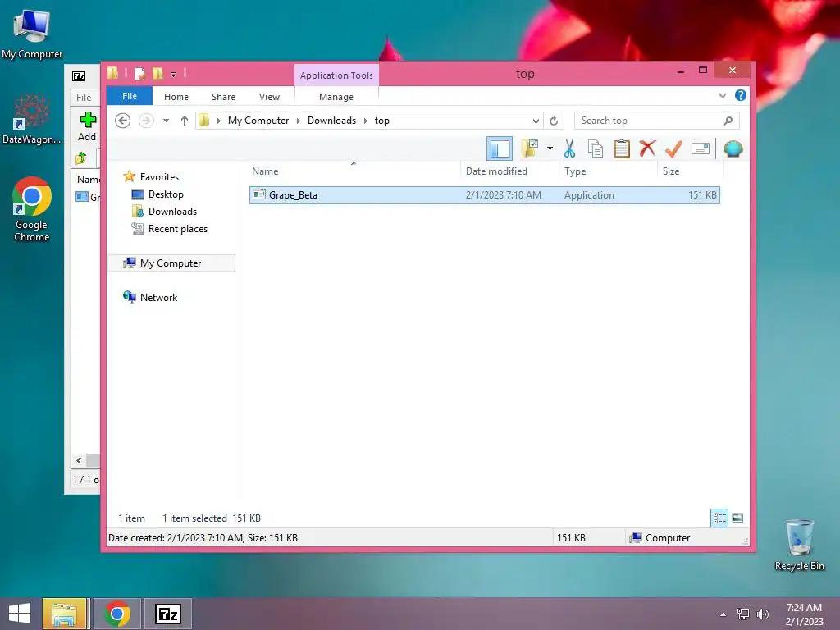Screen dimensions: 840x630
Task: Go up one folder level
Action: coord(185,121)
